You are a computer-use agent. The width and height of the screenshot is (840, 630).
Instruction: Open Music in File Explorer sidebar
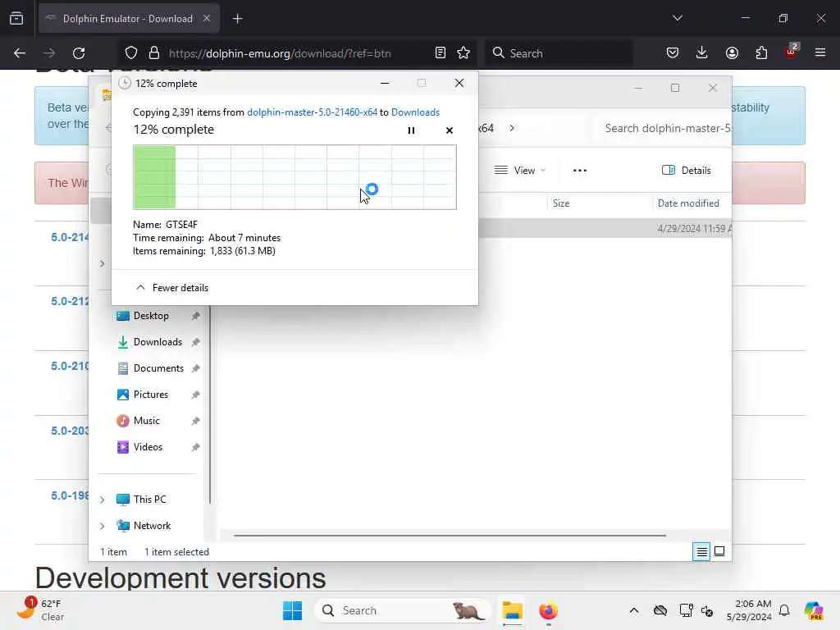point(146,421)
